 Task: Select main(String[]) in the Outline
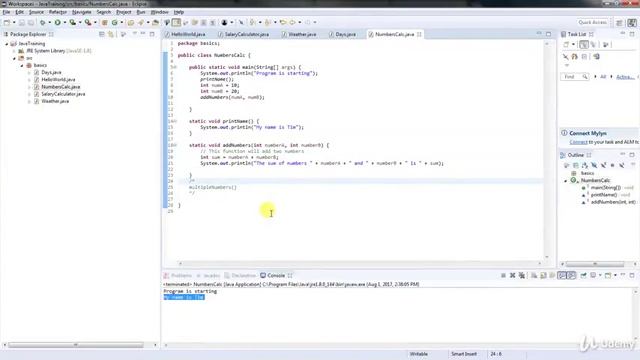point(606,188)
